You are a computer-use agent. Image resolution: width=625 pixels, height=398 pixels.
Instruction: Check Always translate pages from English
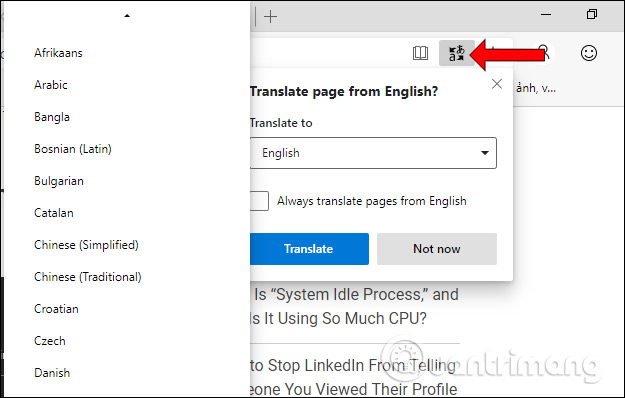tap(259, 201)
